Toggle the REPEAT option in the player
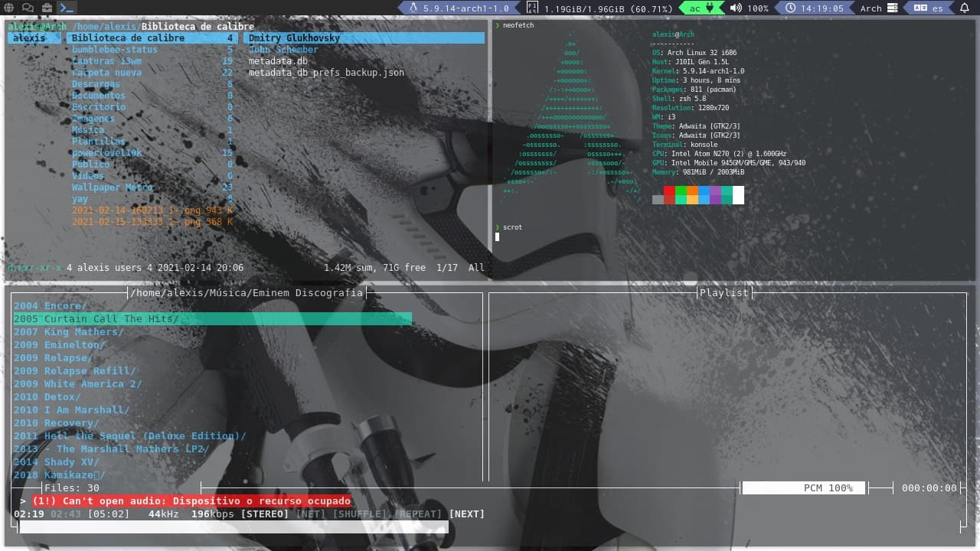Image resolution: width=980 pixels, height=551 pixels. pyautogui.click(x=418, y=514)
